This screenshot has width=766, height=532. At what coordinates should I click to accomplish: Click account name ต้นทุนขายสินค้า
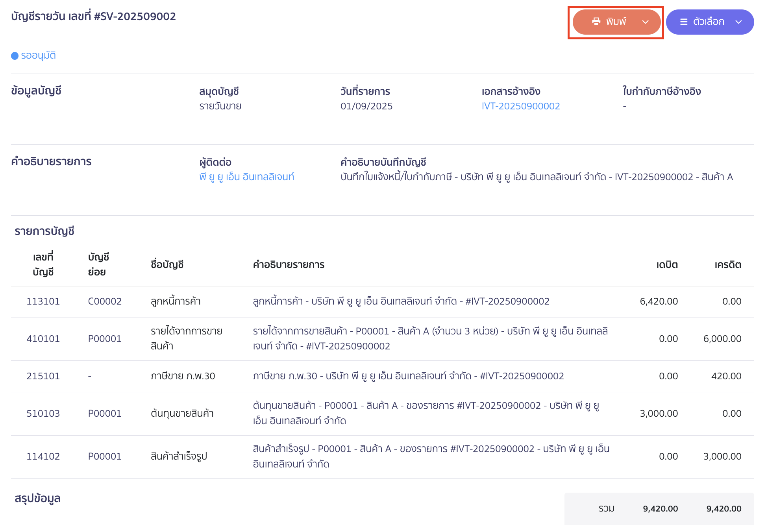pos(182,413)
